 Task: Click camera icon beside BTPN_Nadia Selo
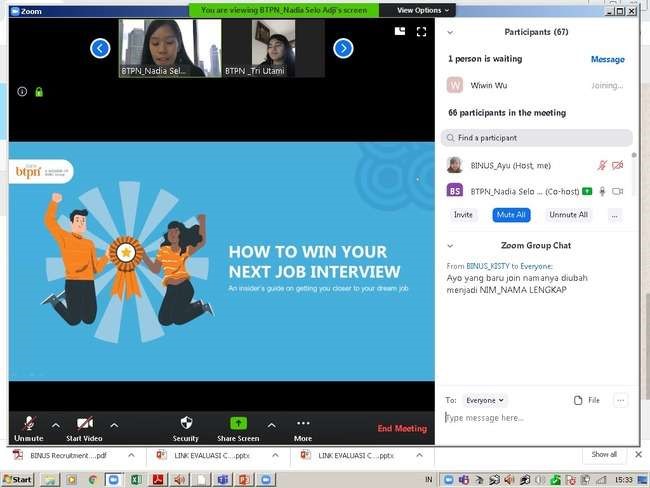(618, 191)
